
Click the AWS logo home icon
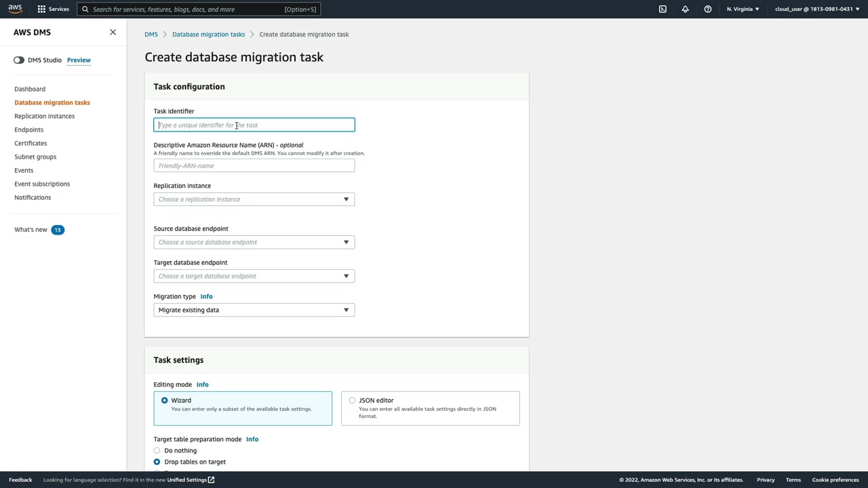(15, 9)
